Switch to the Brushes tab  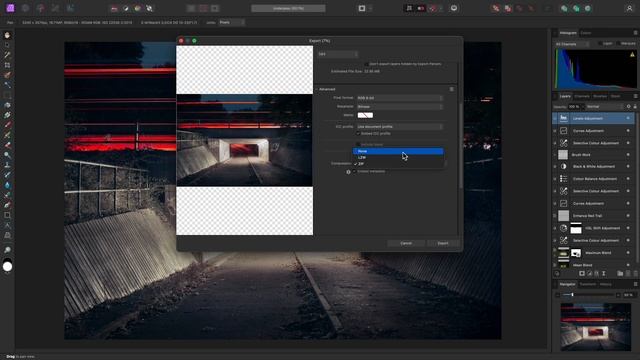600,96
